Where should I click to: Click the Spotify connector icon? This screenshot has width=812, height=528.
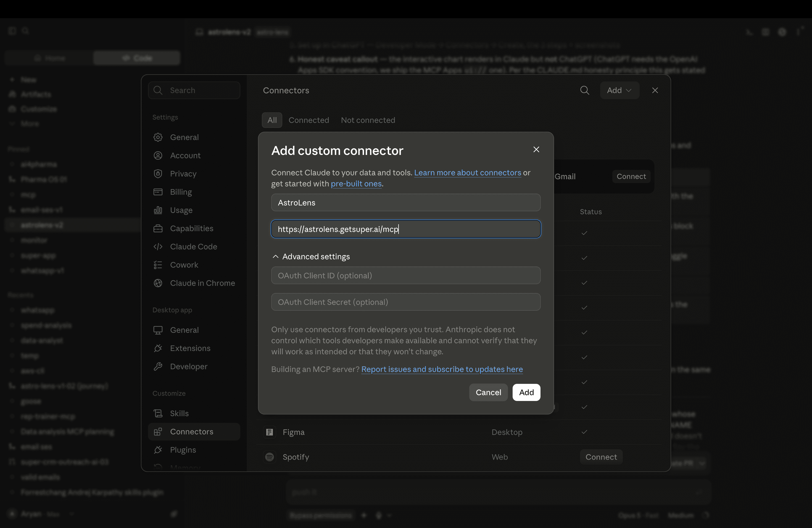[x=269, y=457]
